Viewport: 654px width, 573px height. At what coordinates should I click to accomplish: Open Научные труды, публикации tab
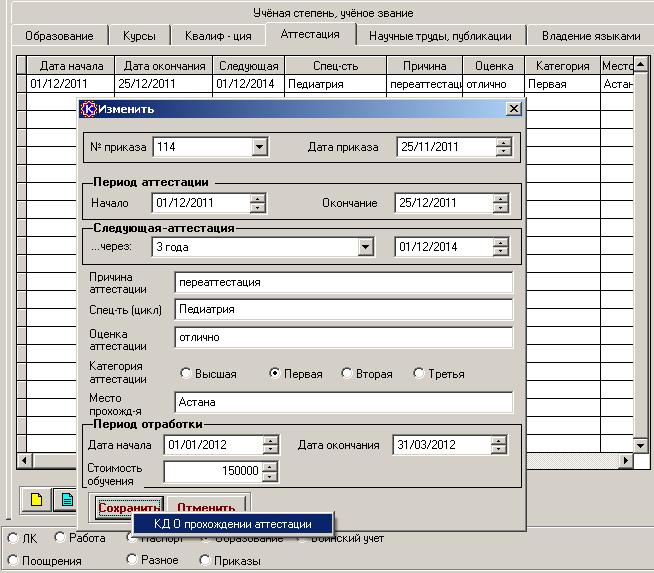440,36
